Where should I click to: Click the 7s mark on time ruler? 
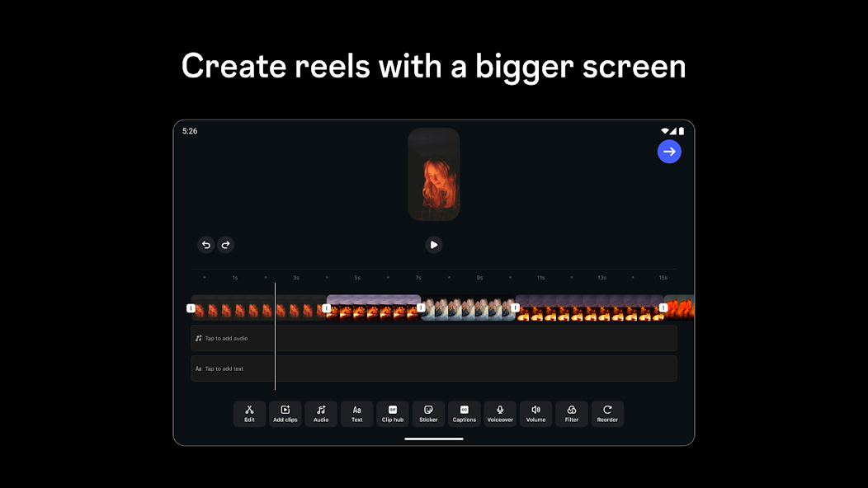418,278
